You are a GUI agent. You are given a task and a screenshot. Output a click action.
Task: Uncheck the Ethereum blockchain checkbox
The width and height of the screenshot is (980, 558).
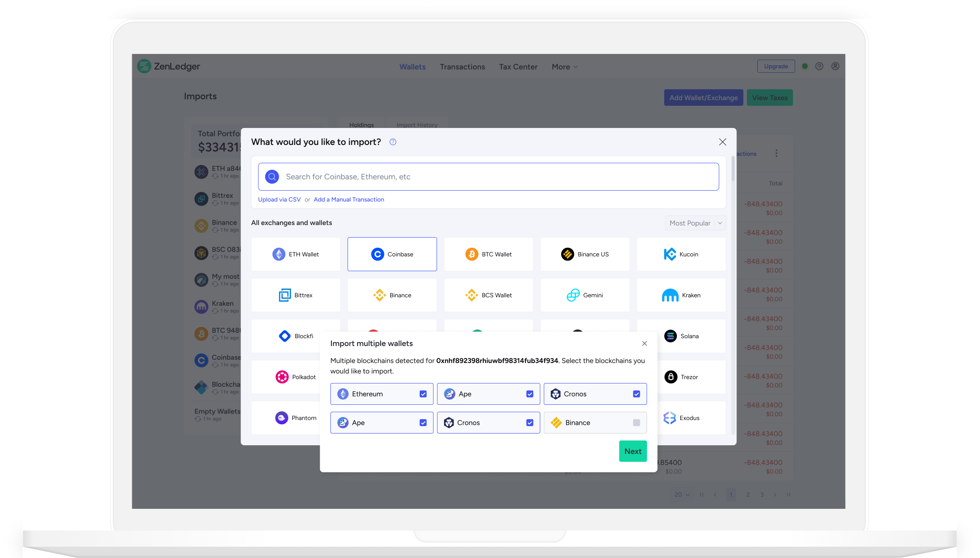pyautogui.click(x=423, y=394)
